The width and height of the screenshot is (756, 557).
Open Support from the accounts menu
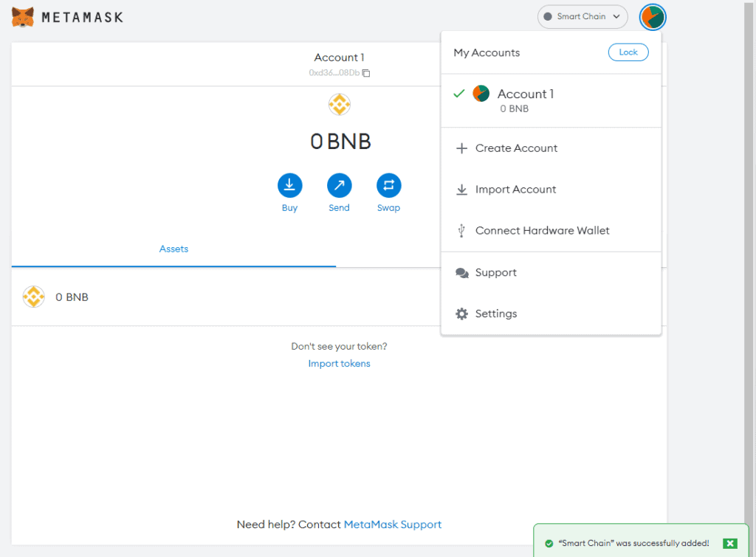pos(551,273)
